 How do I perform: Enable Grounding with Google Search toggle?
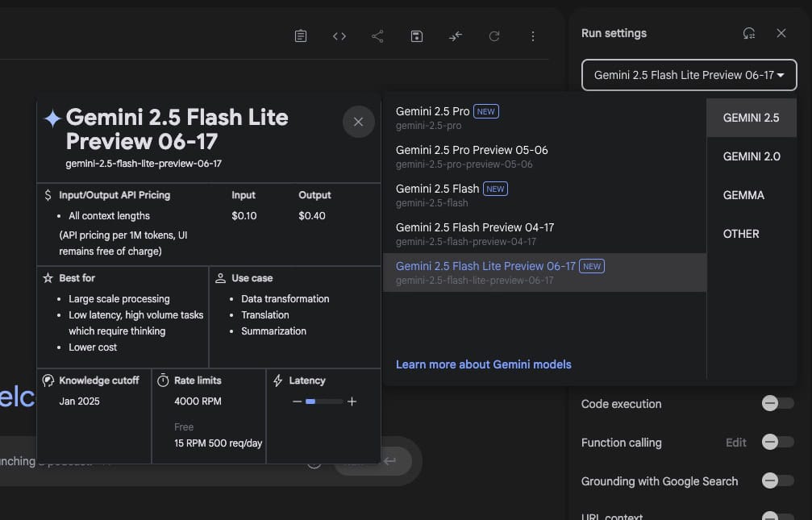(x=777, y=480)
